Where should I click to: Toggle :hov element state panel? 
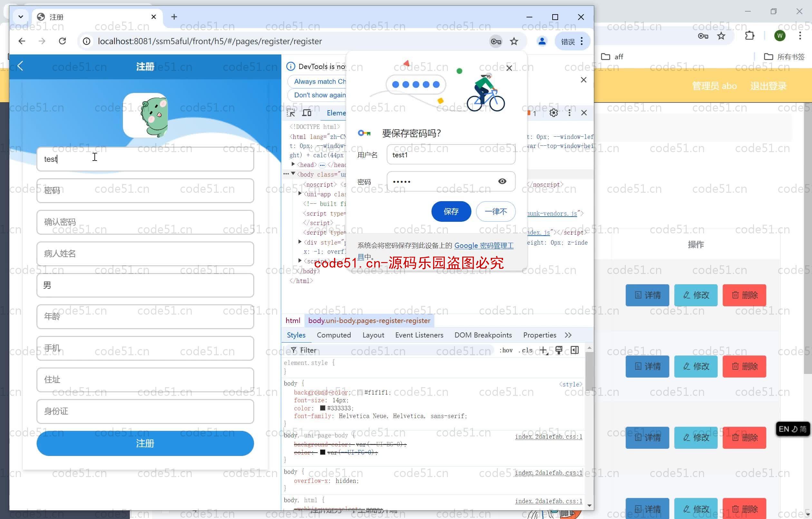(x=506, y=350)
